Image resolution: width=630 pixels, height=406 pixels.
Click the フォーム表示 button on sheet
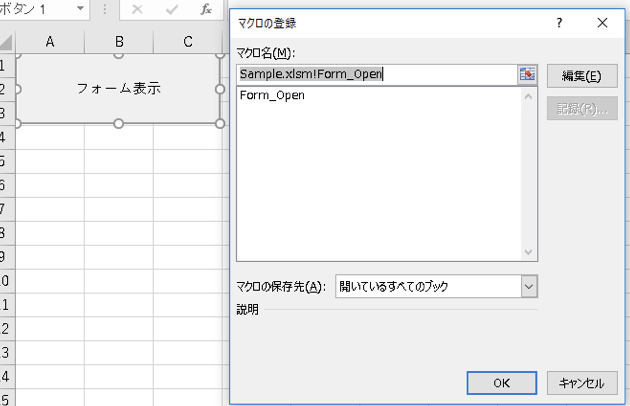coord(119,88)
